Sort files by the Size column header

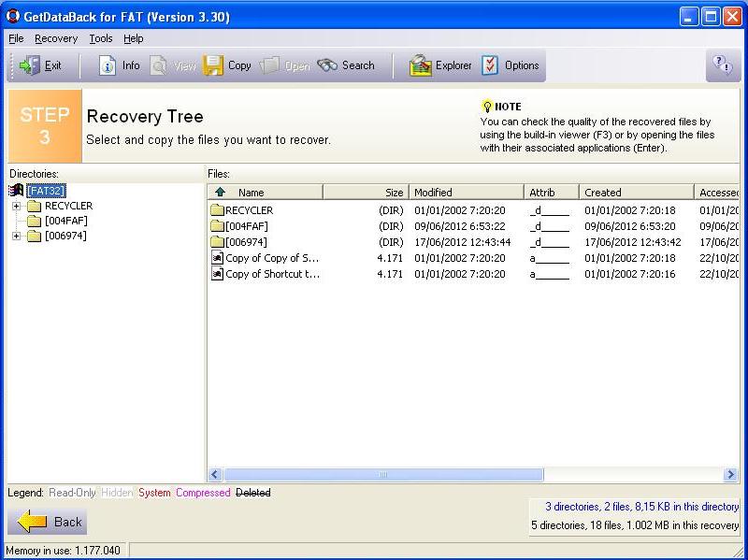366,193
